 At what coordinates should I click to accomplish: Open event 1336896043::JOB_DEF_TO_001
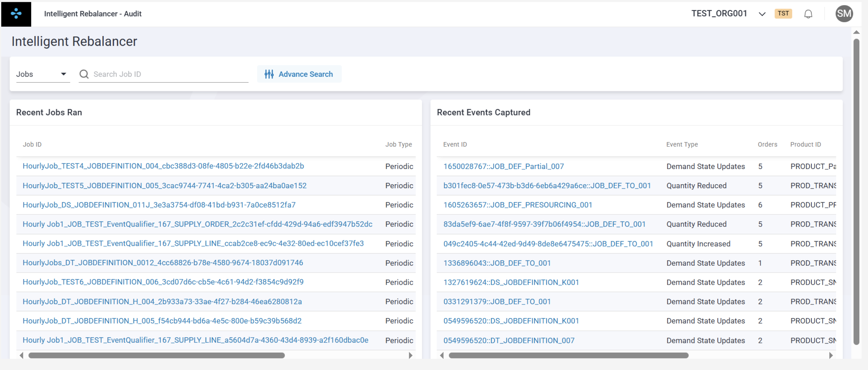coord(497,263)
